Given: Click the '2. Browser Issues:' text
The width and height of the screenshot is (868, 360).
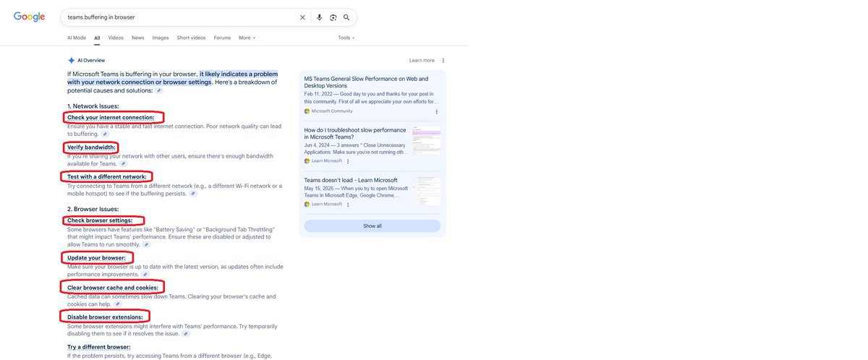Looking at the screenshot, I should pyautogui.click(x=93, y=209).
